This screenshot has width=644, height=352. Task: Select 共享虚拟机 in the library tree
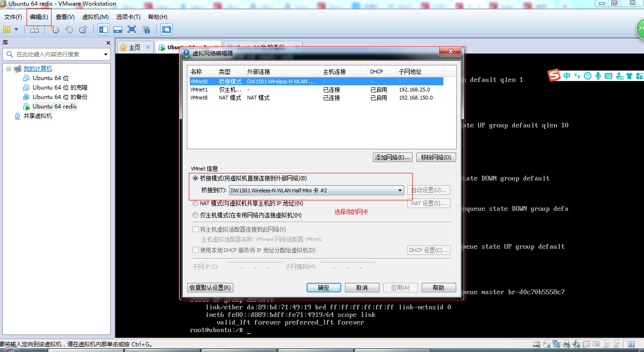point(38,116)
